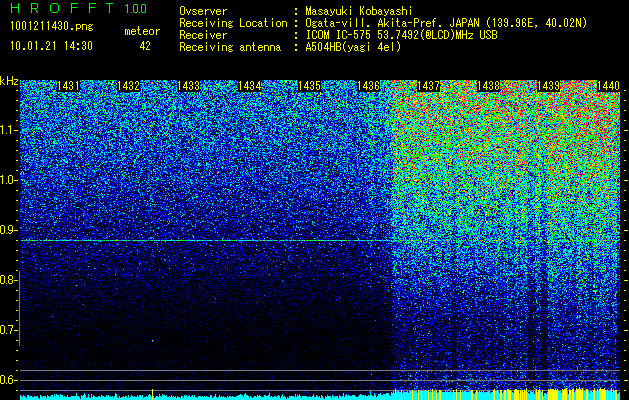Click the date 10.01.21 14:30 text
This screenshot has width=629, height=400.
click(51, 46)
